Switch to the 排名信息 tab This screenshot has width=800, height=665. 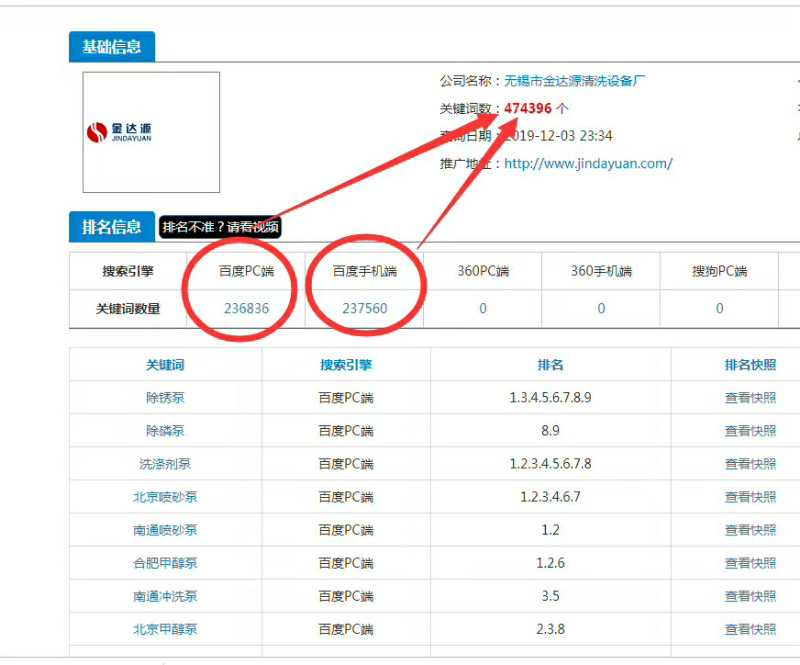[x=110, y=227]
